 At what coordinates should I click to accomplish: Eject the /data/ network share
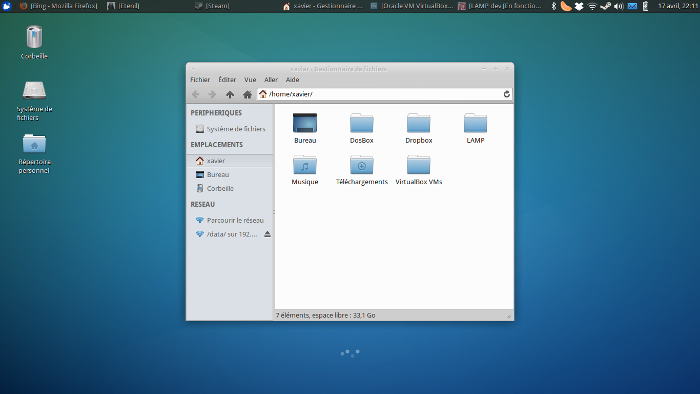[x=267, y=234]
